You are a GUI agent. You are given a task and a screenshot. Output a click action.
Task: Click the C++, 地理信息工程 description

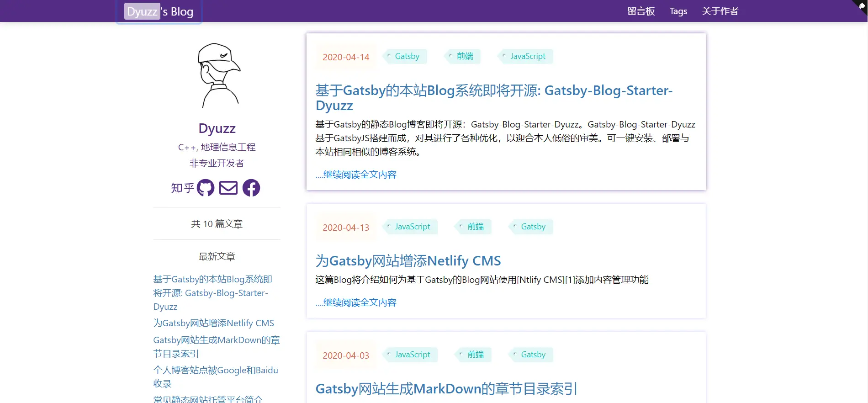tap(217, 147)
